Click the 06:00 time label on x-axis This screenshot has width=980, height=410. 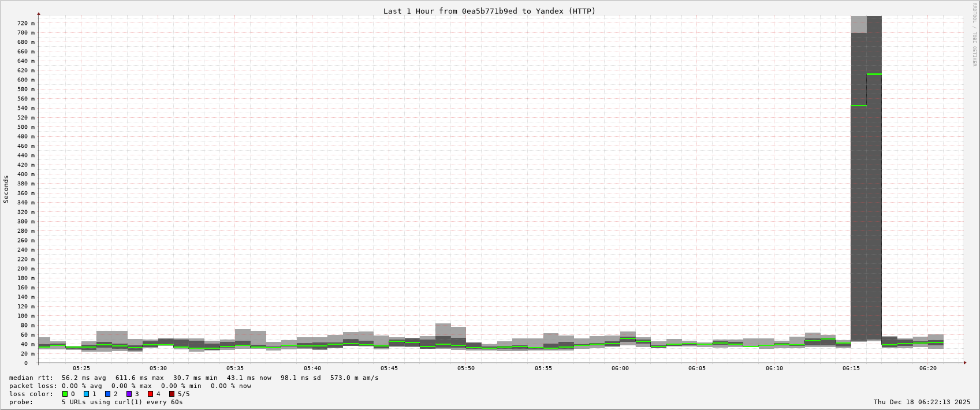pos(620,368)
